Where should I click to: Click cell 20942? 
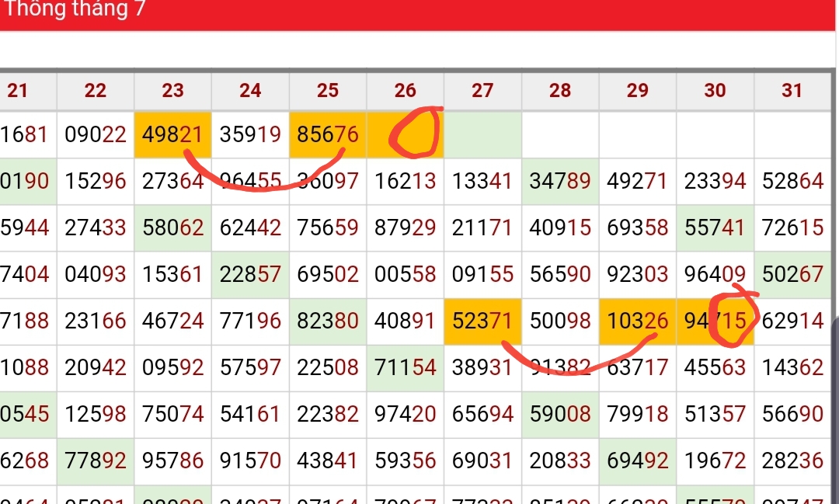click(x=96, y=367)
